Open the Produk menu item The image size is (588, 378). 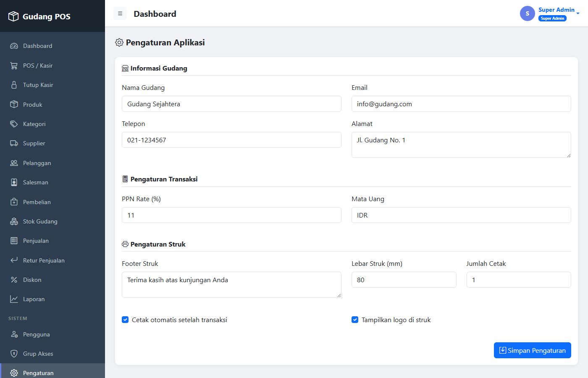pos(52,104)
